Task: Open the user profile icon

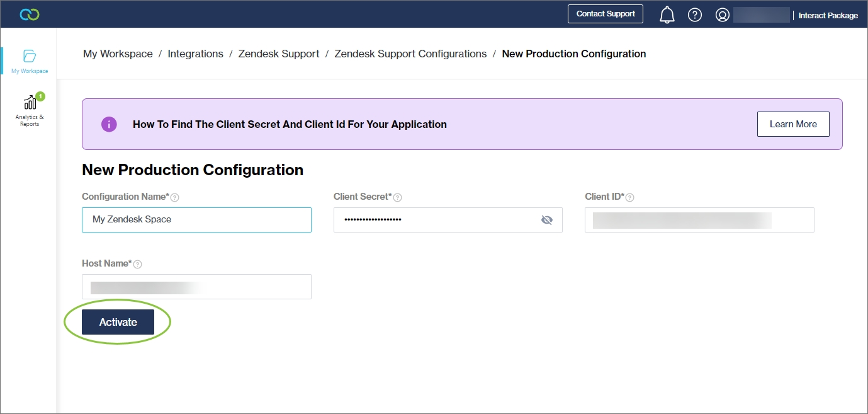Action: pyautogui.click(x=722, y=14)
